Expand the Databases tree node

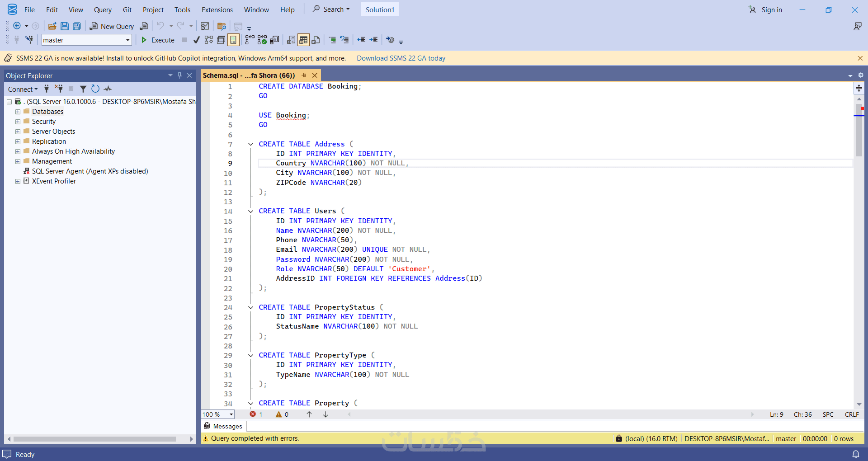point(18,112)
